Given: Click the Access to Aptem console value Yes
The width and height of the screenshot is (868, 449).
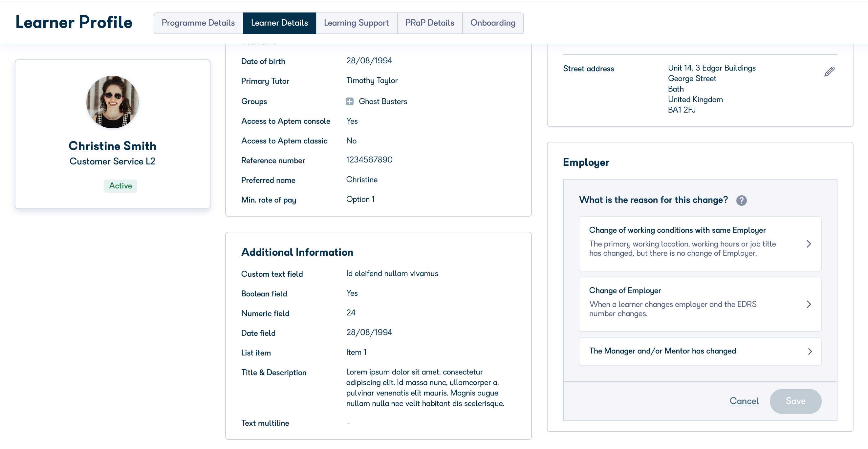Looking at the screenshot, I should click(352, 121).
